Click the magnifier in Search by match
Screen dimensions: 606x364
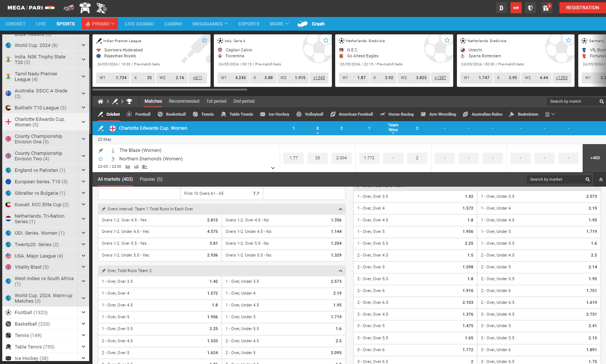coord(602,101)
